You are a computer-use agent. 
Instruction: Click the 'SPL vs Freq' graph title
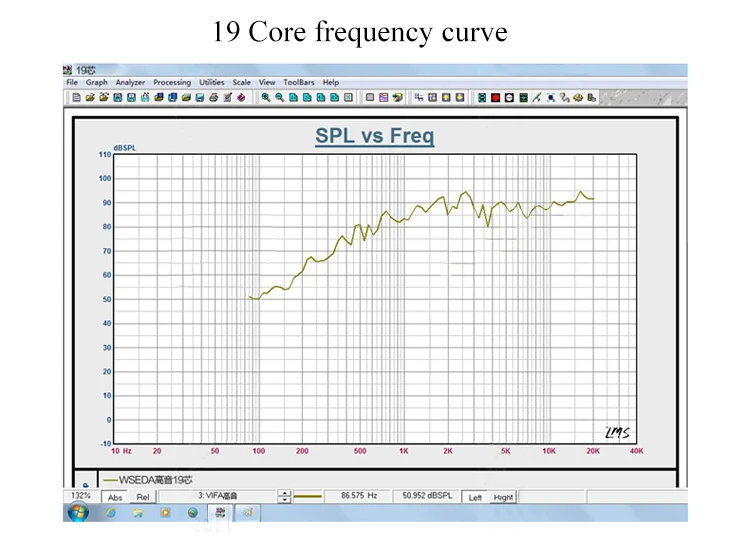375,136
